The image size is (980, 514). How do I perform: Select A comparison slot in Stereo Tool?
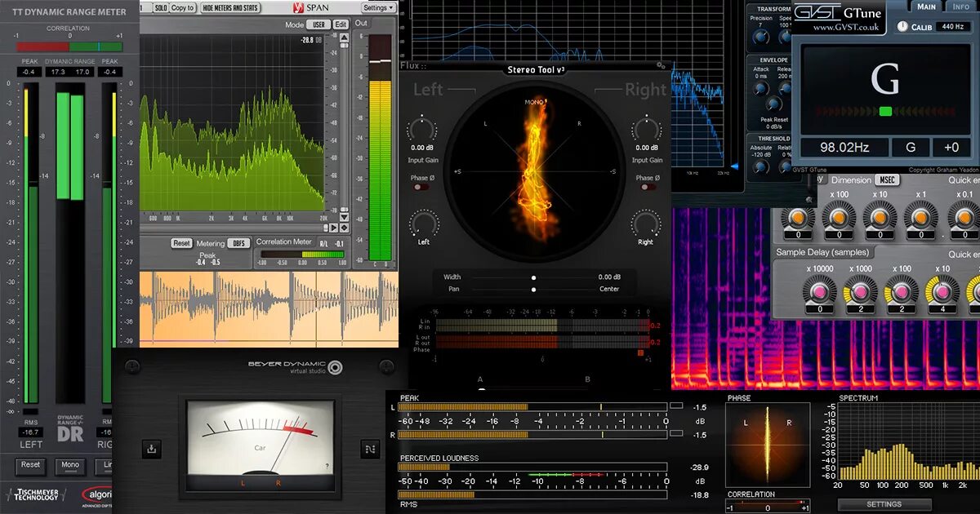tap(480, 379)
